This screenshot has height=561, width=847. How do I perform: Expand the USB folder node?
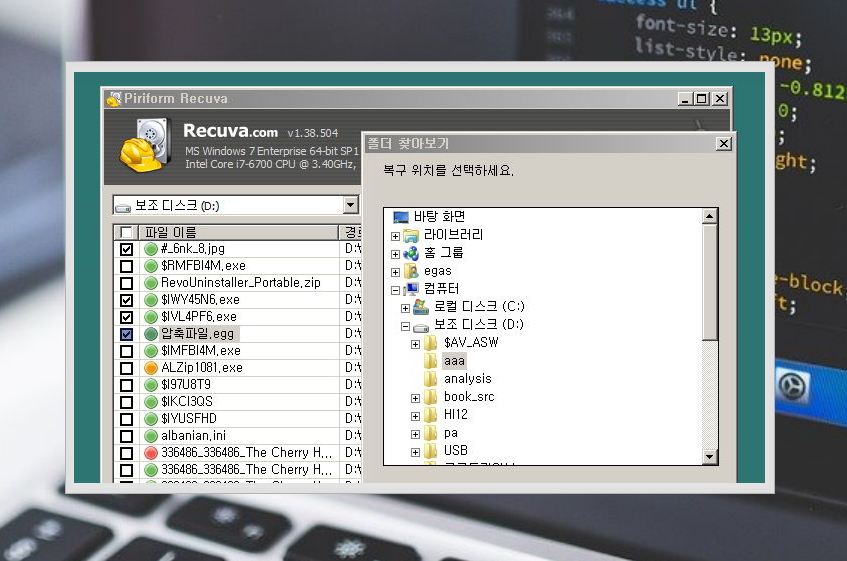(415, 452)
